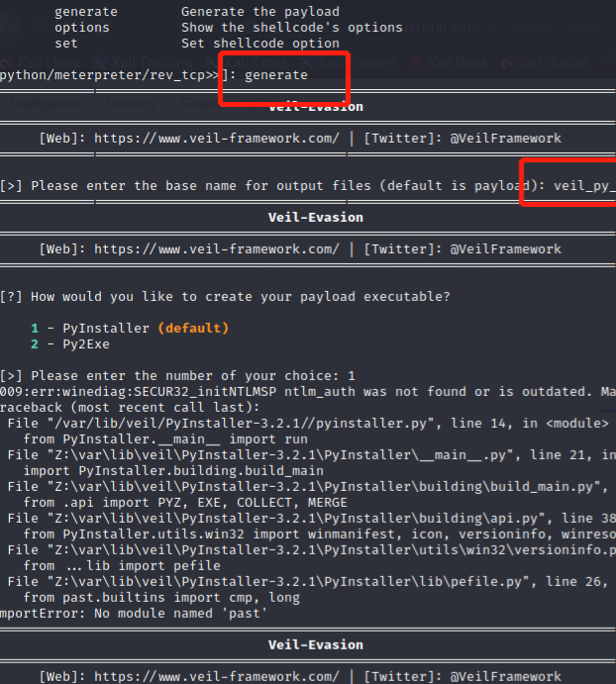
Task: Open the Kali Training bookmark behind the terminal
Action: 143,62
